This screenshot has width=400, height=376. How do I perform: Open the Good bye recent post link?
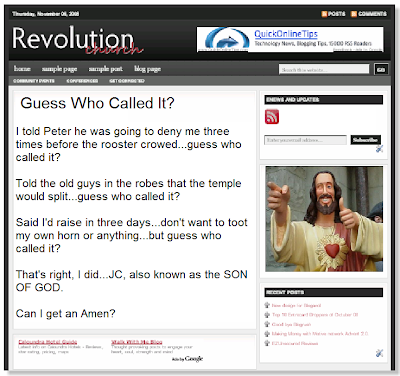click(x=291, y=324)
